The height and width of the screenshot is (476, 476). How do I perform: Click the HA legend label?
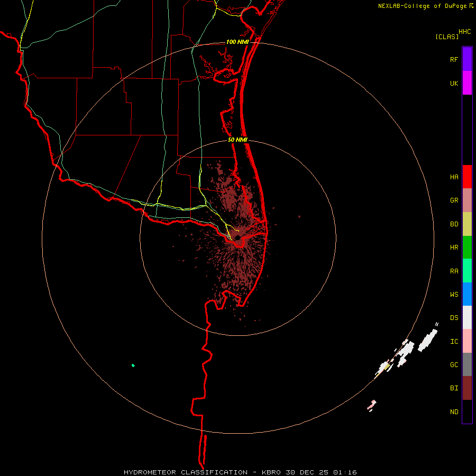[x=454, y=177]
